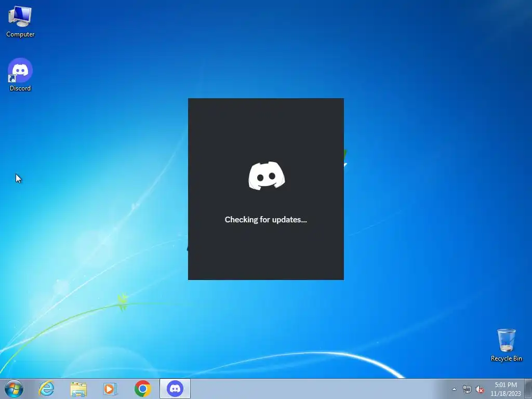Select the Discord desktop shortcut

click(20, 75)
